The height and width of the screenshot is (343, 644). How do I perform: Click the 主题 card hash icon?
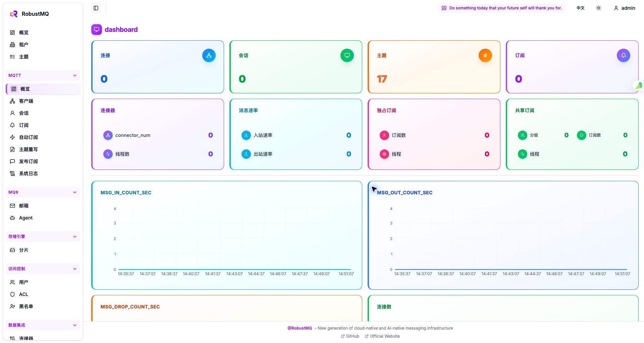485,55
